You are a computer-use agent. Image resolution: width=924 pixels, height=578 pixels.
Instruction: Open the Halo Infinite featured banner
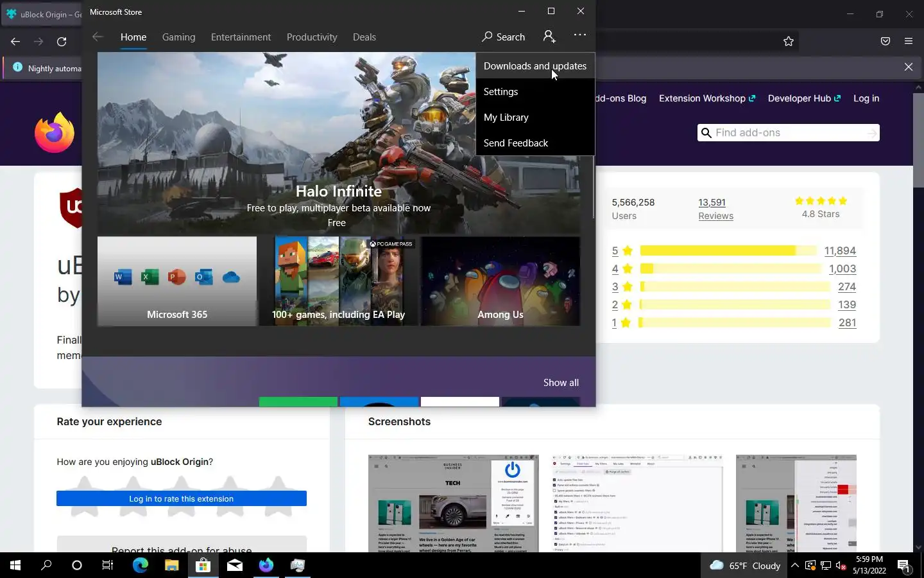point(339,143)
